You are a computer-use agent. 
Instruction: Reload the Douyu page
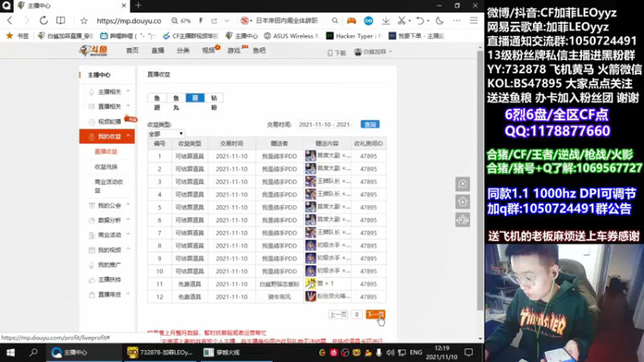click(43, 21)
